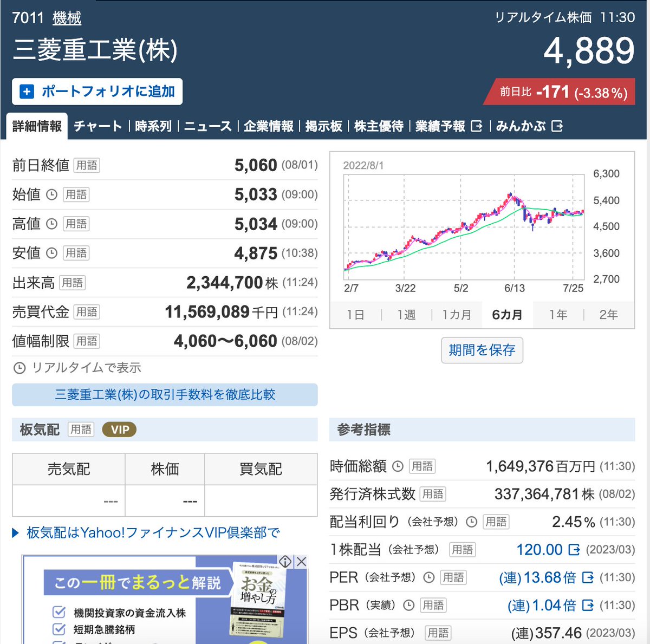Open 用語 glossary for 高値
Image resolution: width=650 pixels, height=644 pixels.
point(76,224)
